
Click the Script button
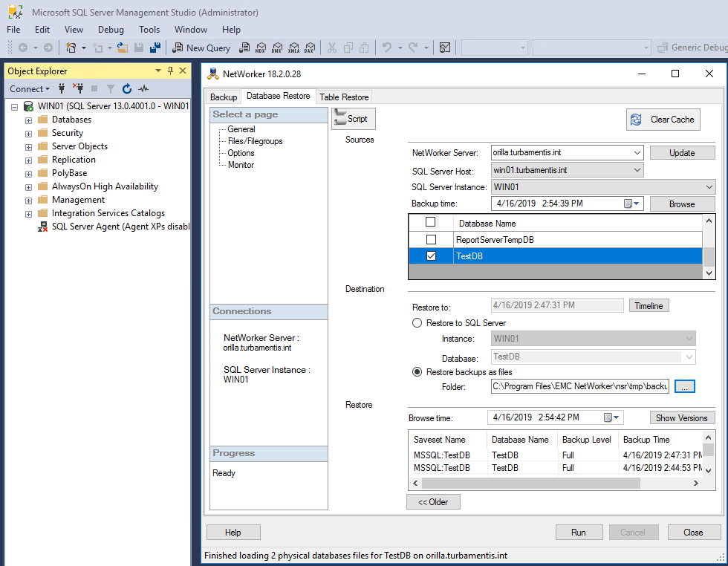[354, 119]
